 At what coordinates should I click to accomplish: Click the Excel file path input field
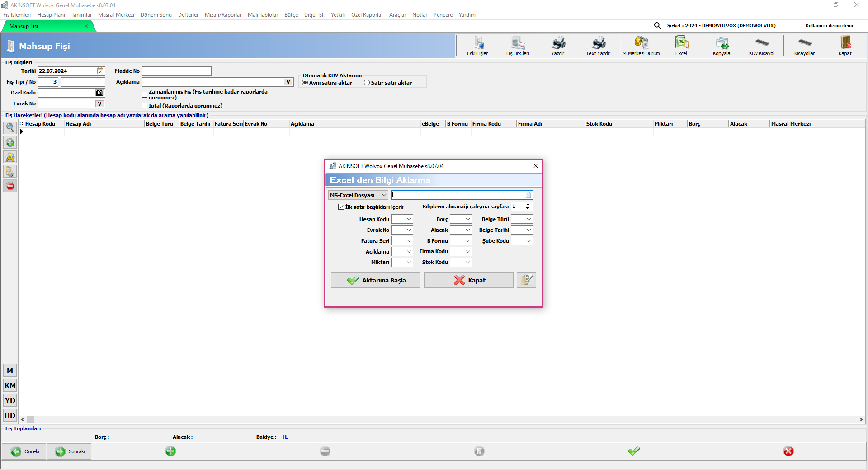pos(458,195)
